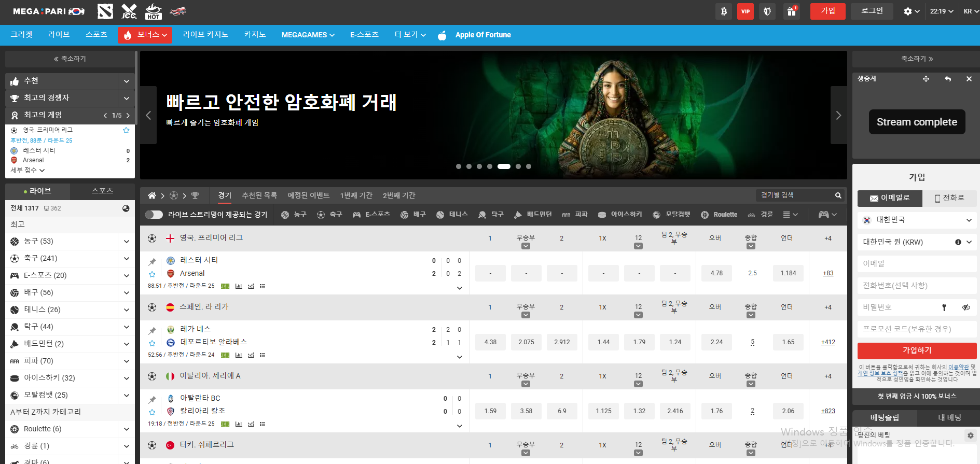980x464 pixels.
Task: Switch to 스포츠 tab in sidebar
Action: 102,191
